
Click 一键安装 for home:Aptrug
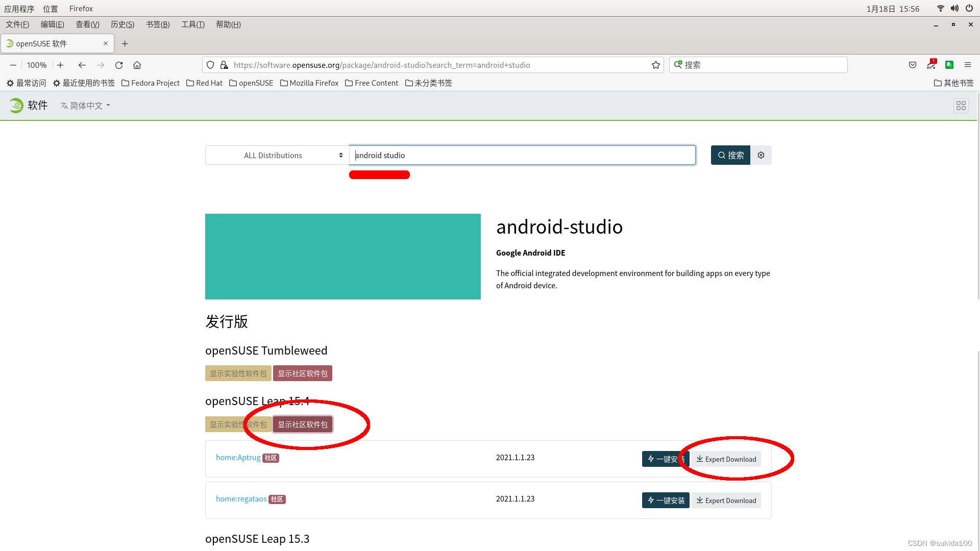click(666, 459)
